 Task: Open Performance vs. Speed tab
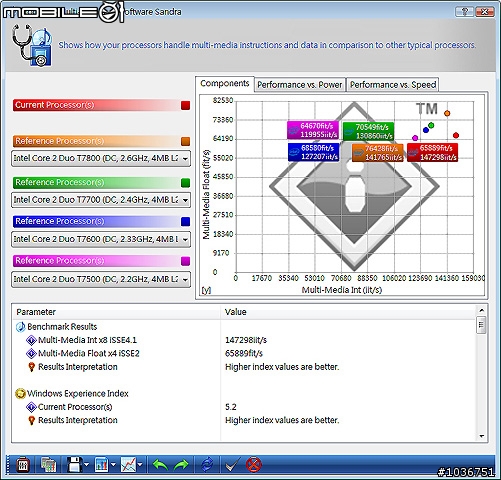[x=393, y=85]
